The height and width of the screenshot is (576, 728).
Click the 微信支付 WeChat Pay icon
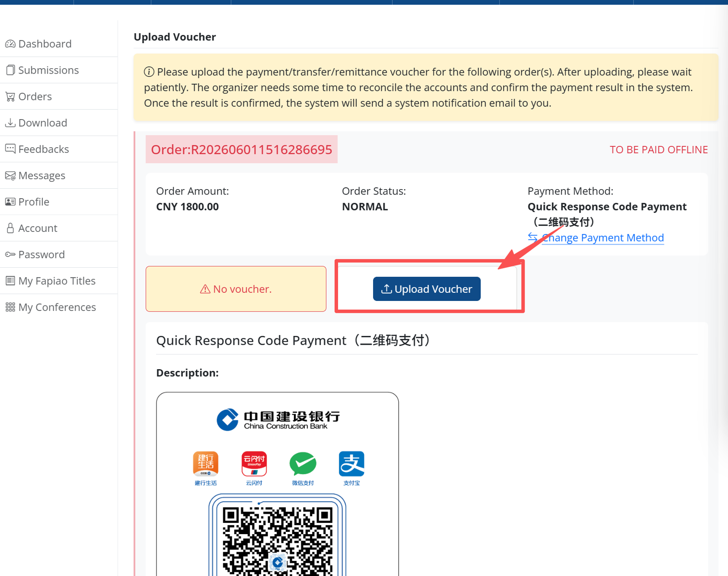303,464
